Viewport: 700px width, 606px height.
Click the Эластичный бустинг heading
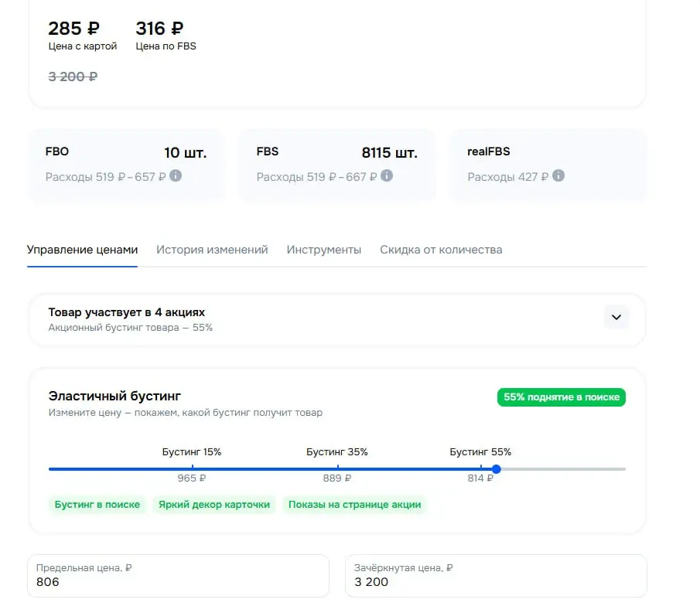pyautogui.click(x=114, y=397)
